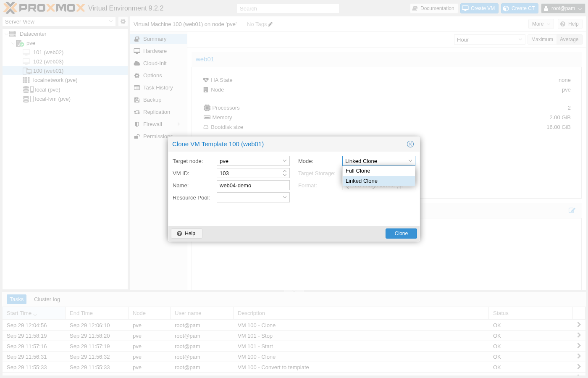Click the Permissions unlock icon

(x=137, y=136)
